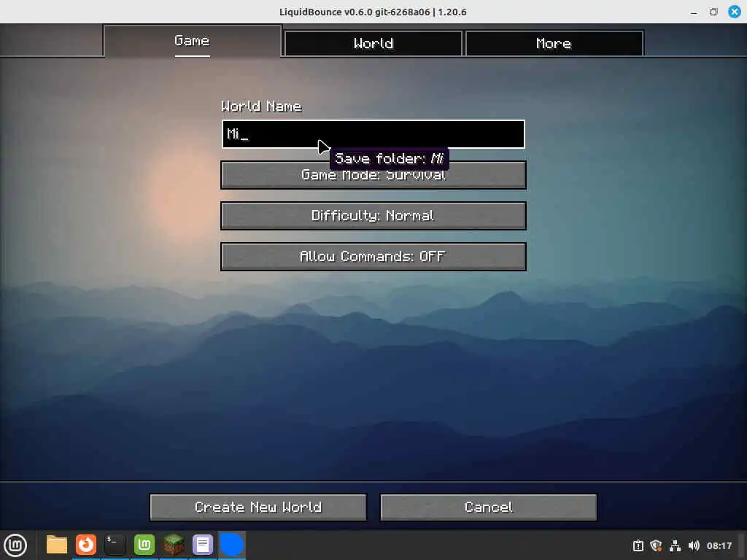Select the Minecraft grass block taskbar icon

tap(174, 545)
